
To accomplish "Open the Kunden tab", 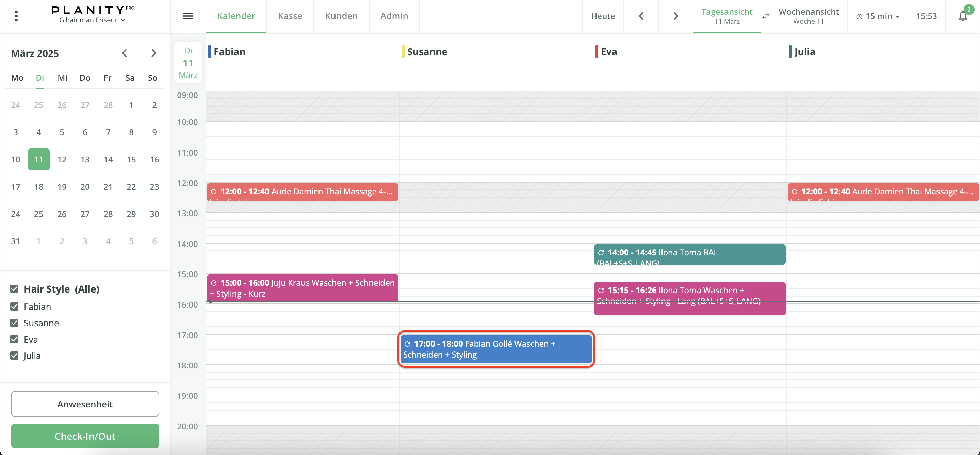I will pyautogui.click(x=341, y=16).
